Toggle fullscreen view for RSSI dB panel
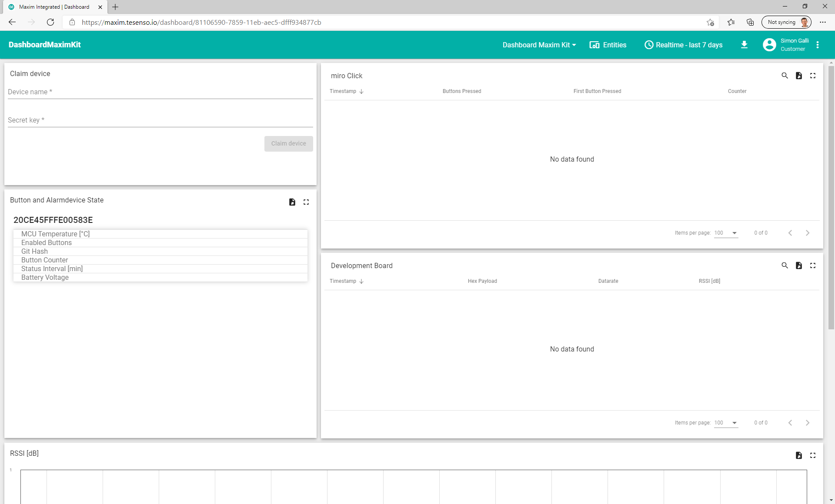 point(813,455)
